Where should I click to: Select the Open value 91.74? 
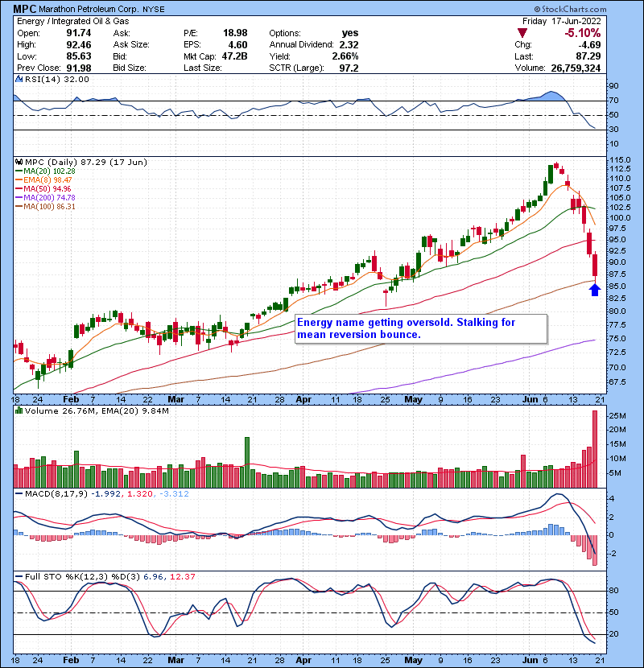click(79, 33)
